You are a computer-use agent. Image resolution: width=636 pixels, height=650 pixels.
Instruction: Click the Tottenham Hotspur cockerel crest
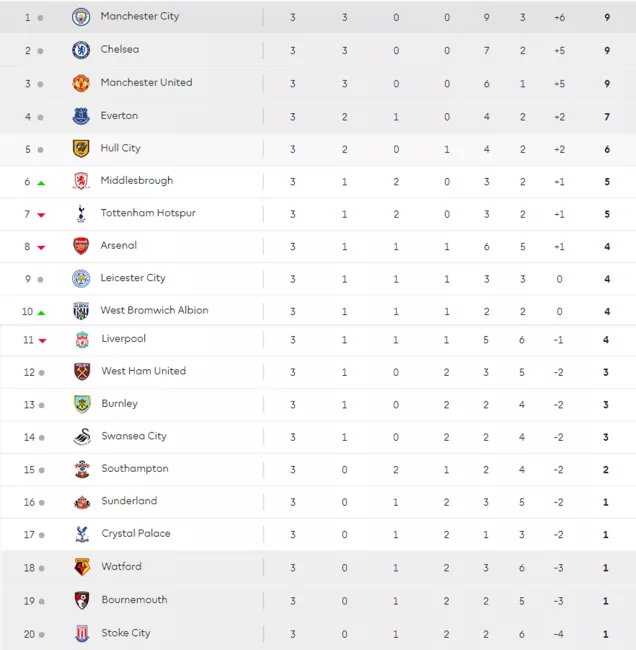81,214
